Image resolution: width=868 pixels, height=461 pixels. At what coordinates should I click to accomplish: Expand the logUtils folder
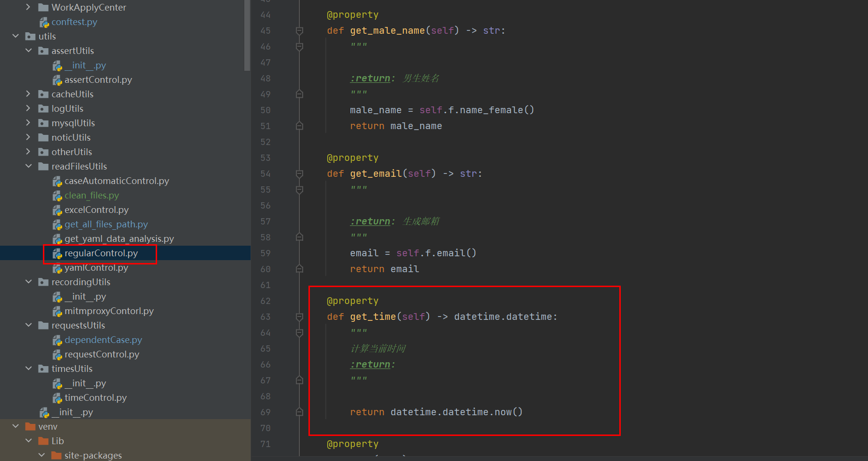28,108
